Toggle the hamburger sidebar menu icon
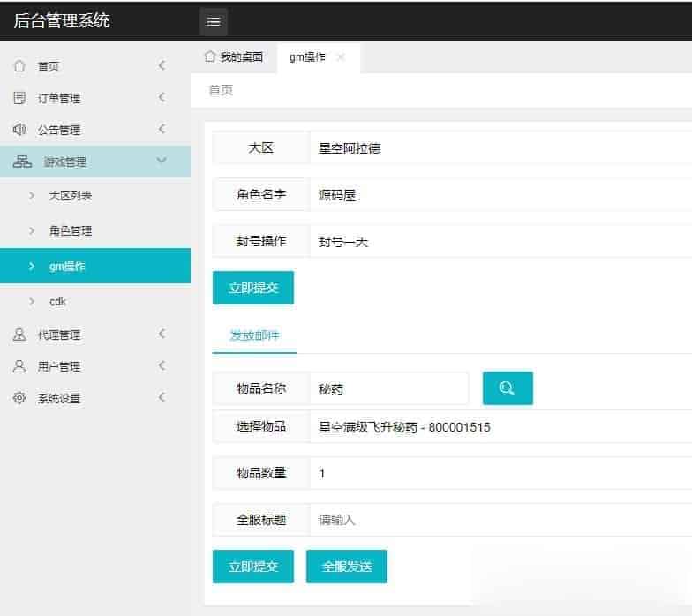The image size is (692, 616). tap(214, 21)
